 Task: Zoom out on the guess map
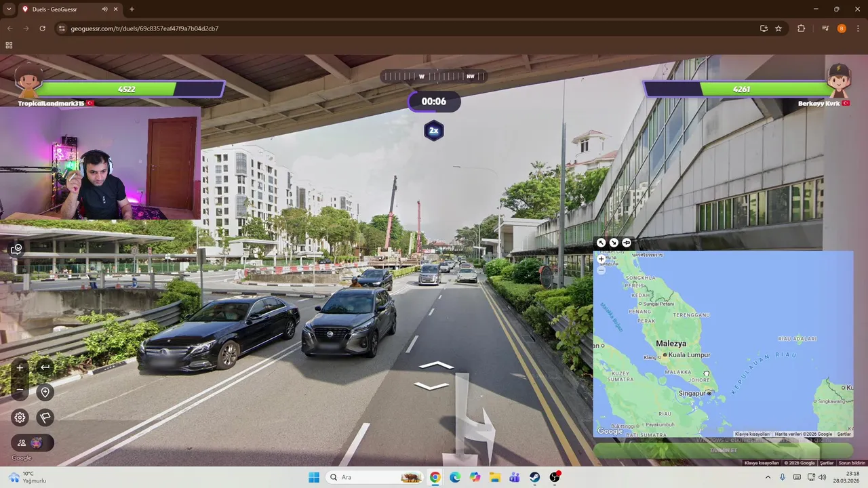click(x=601, y=270)
